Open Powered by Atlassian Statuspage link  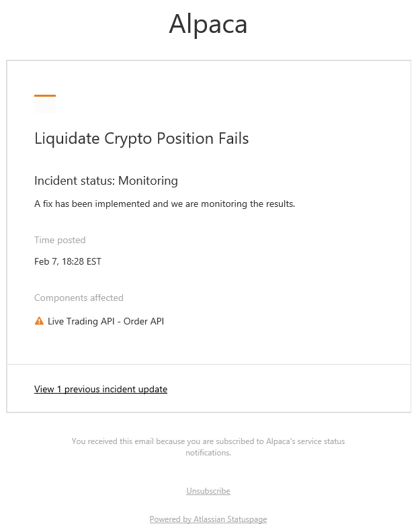[208, 519]
